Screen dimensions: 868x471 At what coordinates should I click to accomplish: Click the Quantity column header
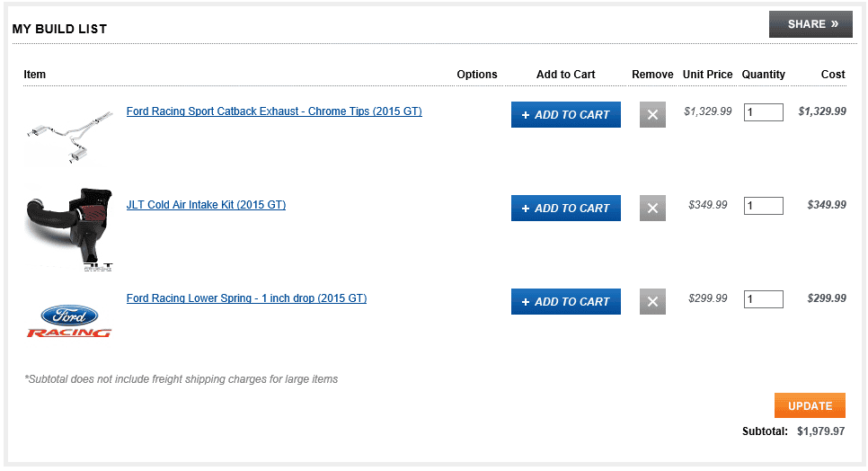click(764, 75)
